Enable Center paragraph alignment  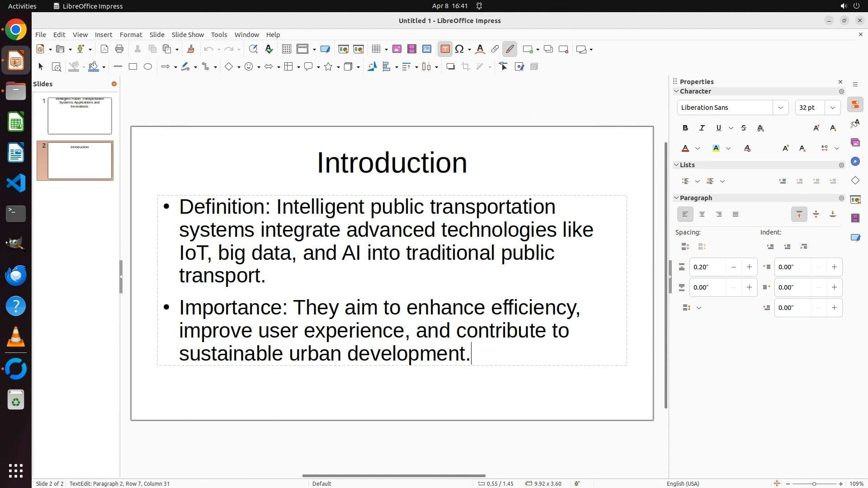click(702, 215)
